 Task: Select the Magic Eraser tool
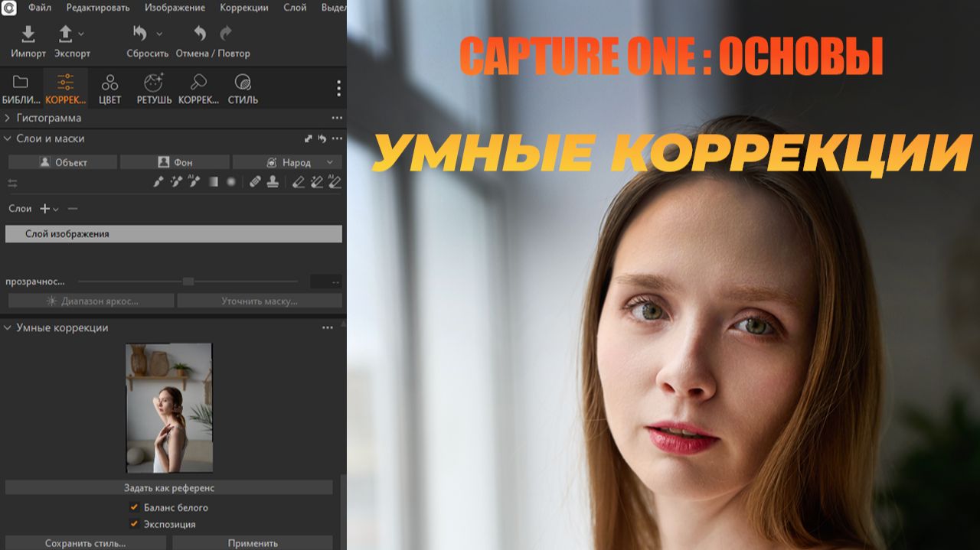(316, 182)
